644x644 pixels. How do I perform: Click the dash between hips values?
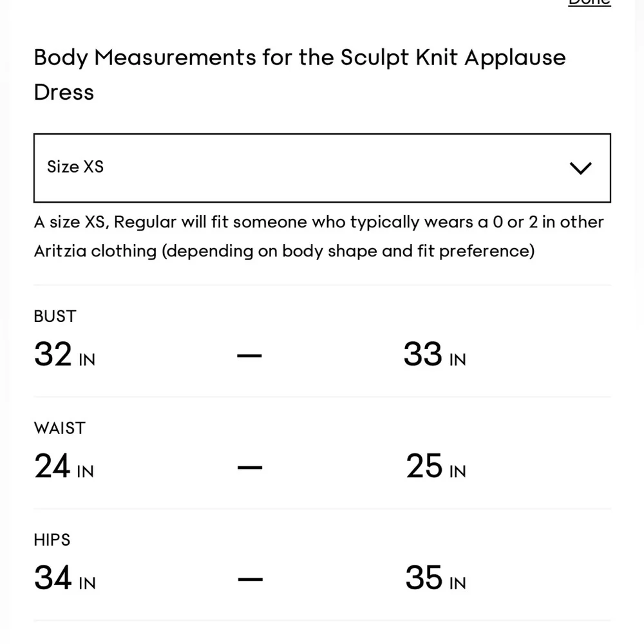click(x=249, y=578)
